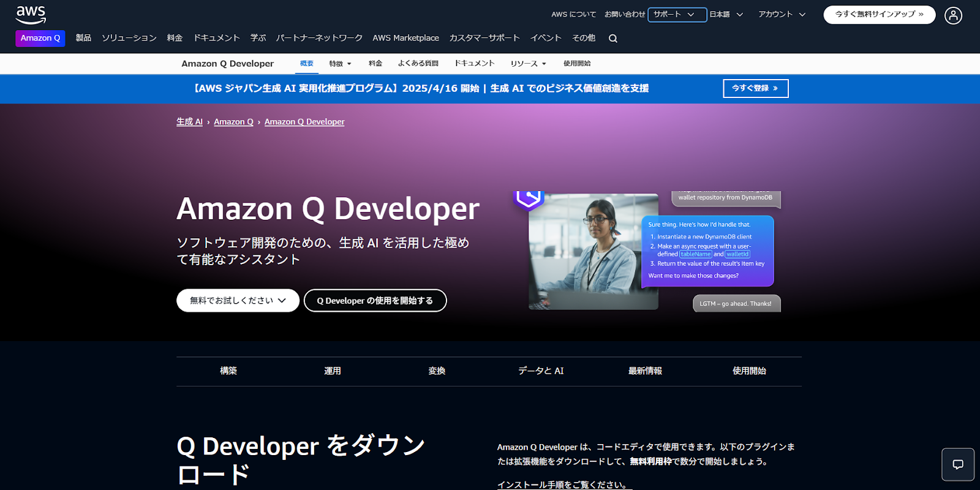The image size is (980, 490).
Task: Open the user profile avatar icon
Action: click(x=953, y=15)
